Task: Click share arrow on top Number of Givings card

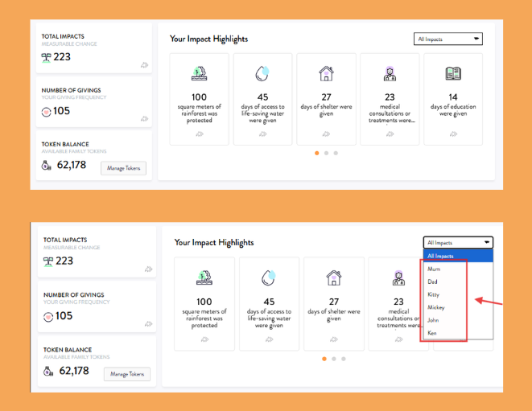Action: [x=145, y=119]
